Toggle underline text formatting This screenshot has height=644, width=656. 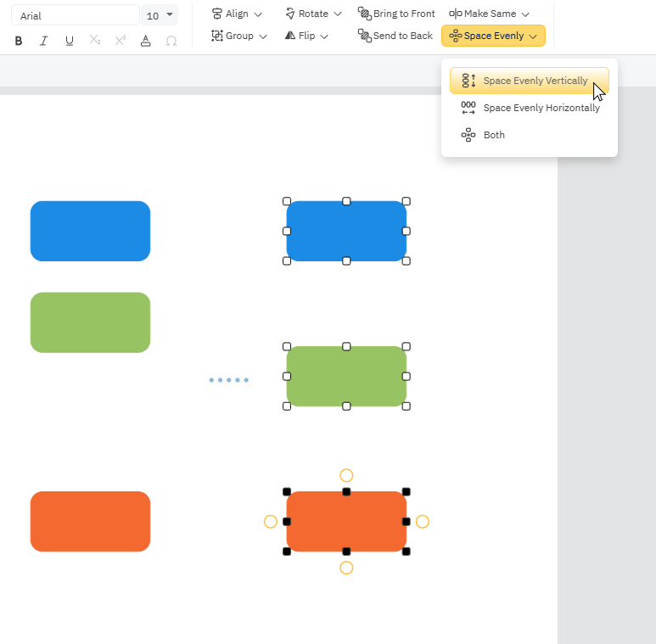coord(70,41)
